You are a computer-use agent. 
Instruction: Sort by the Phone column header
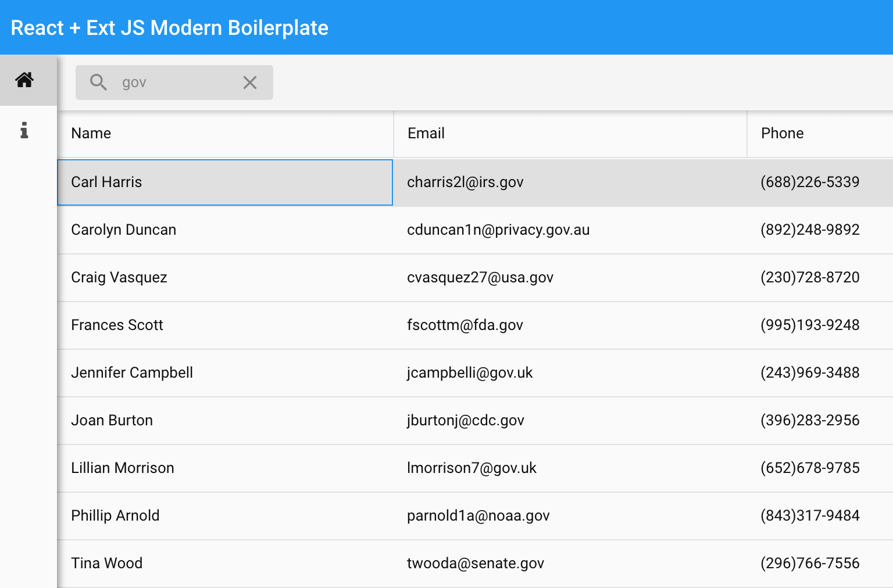[x=820, y=134]
